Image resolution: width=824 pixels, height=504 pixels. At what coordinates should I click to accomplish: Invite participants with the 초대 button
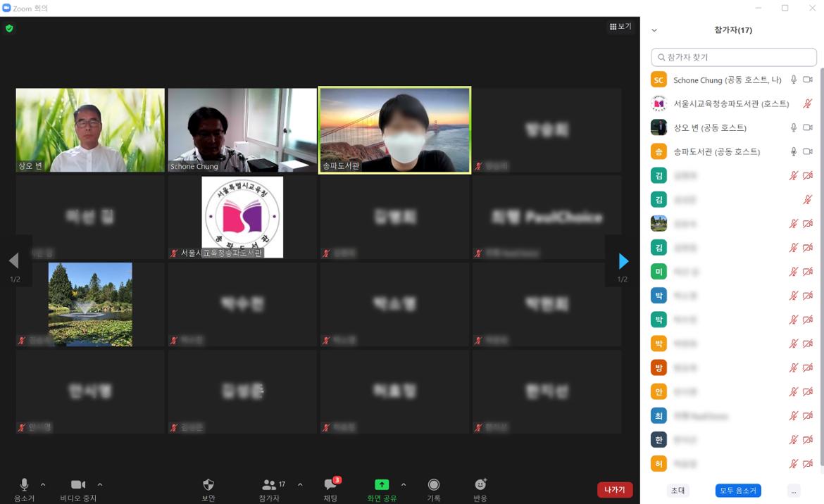click(x=678, y=491)
